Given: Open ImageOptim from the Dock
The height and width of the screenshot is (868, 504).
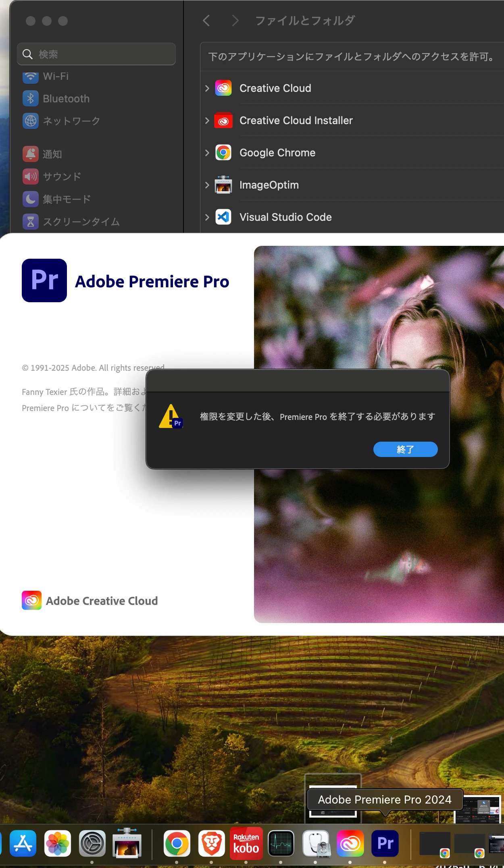Looking at the screenshot, I should click(127, 842).
